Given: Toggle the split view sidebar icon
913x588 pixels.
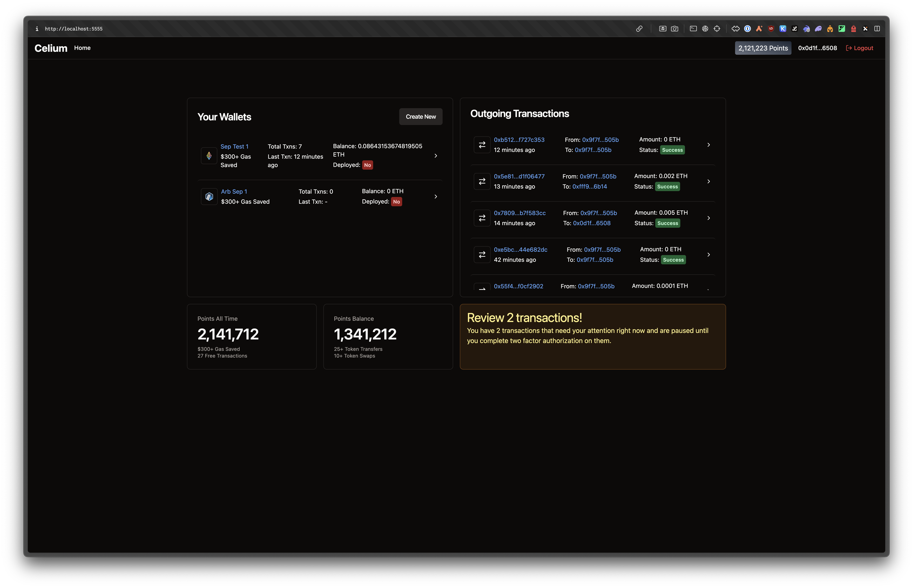Looking at the screenshot, I should coord(877,29).
